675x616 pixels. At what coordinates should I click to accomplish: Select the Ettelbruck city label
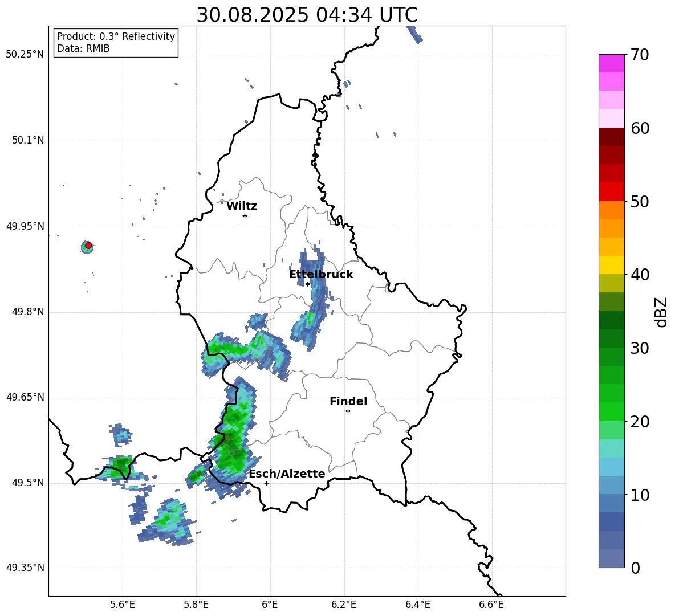click(x=321, y=275)
